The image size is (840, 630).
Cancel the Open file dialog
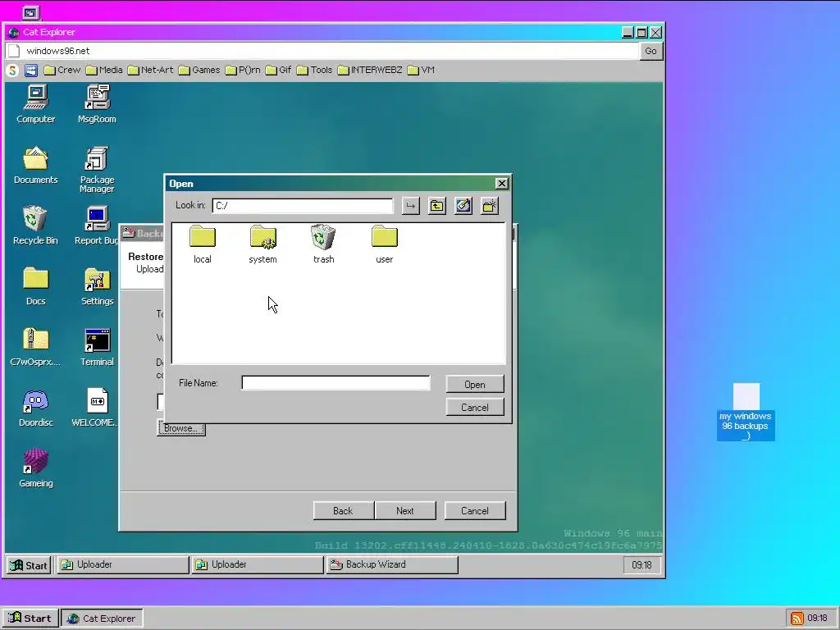[475, 407]
